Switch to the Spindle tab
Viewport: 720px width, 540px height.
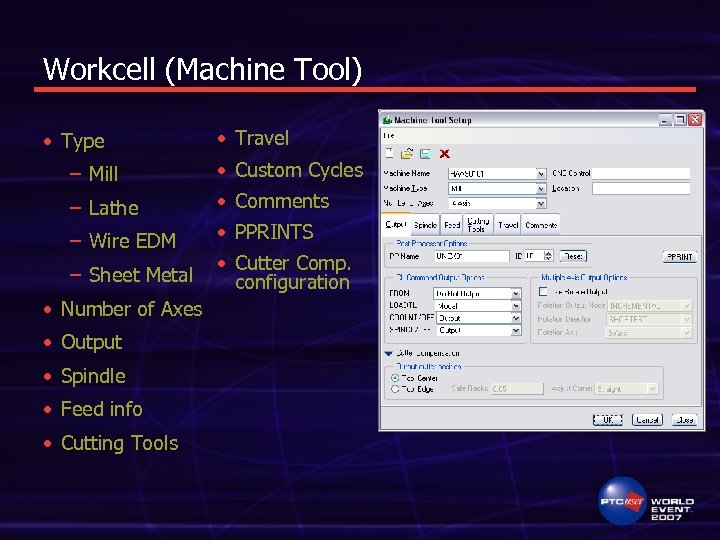[x=425, y=225]
